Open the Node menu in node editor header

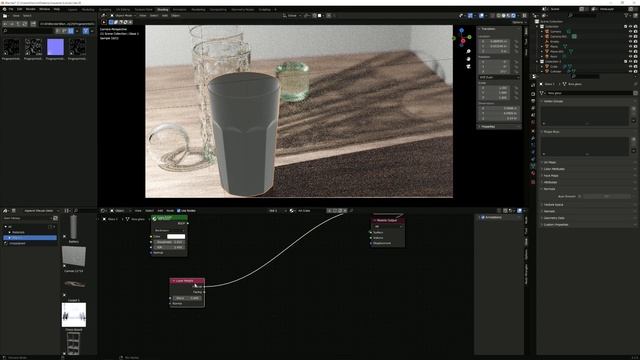point(170,211)
